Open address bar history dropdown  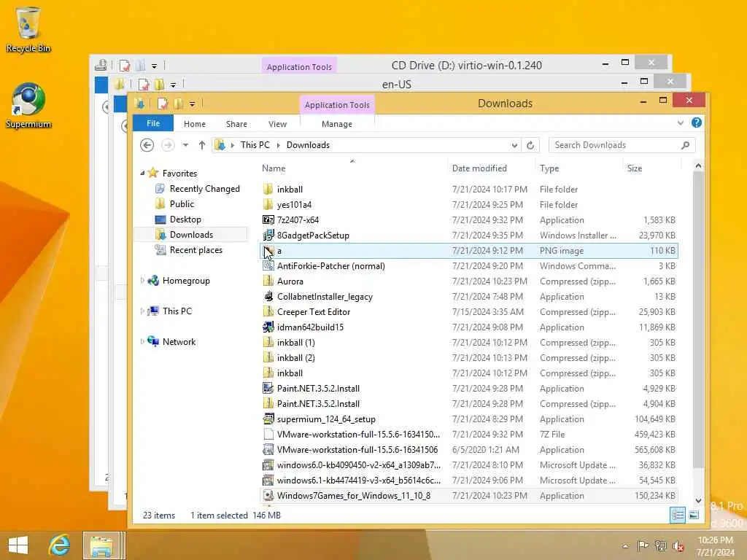[x=514, y=145]
